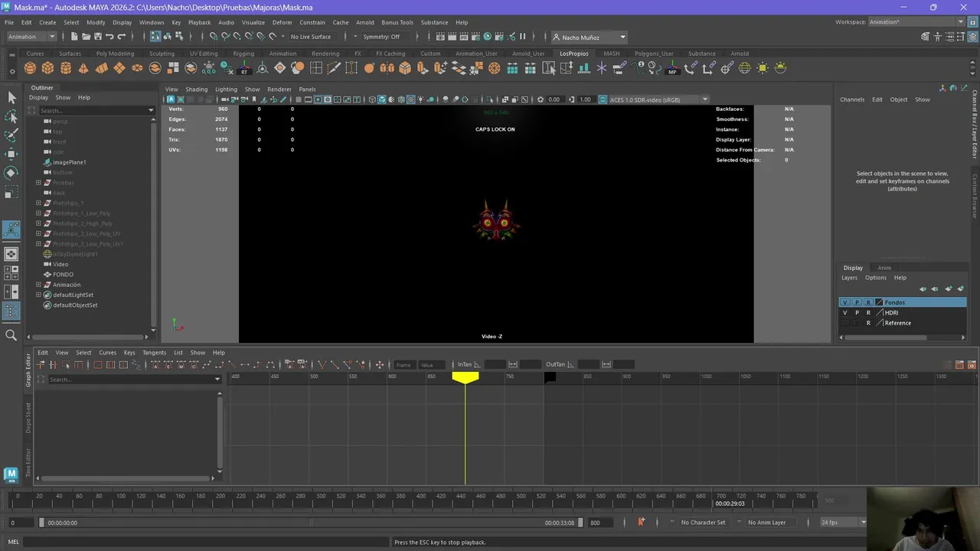Open the Deform menu
This screenshot has width=980, height=551.
coord(282,22)
